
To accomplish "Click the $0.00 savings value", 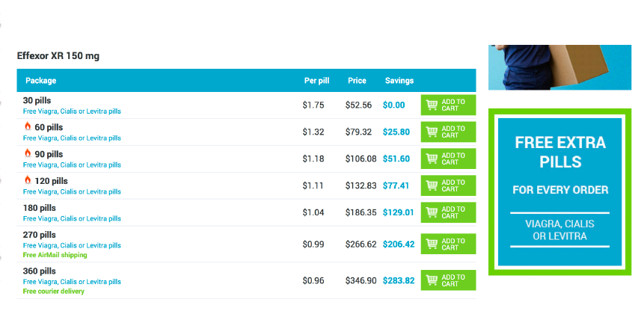I will click(394, 105).
